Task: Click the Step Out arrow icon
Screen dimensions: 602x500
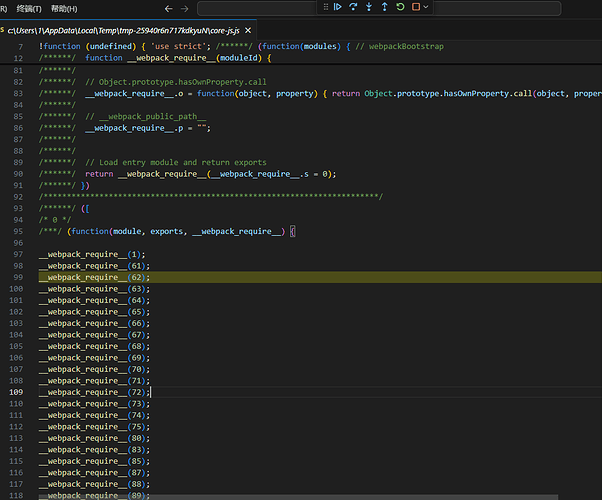Action: click(384, 7)
